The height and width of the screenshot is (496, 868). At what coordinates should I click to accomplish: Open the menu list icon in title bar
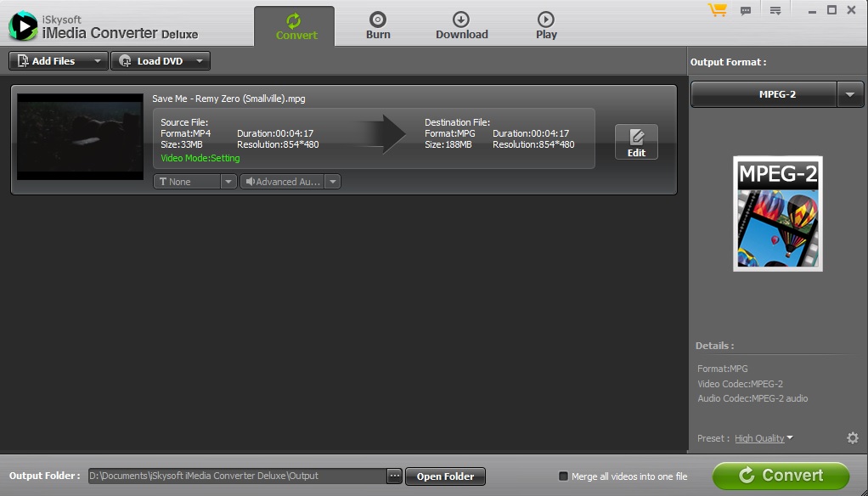pos(775,10)
